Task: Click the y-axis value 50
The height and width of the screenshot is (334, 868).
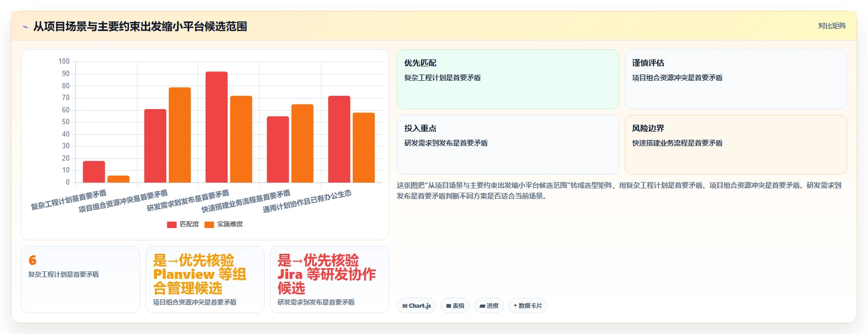Action: coord(66,122)
